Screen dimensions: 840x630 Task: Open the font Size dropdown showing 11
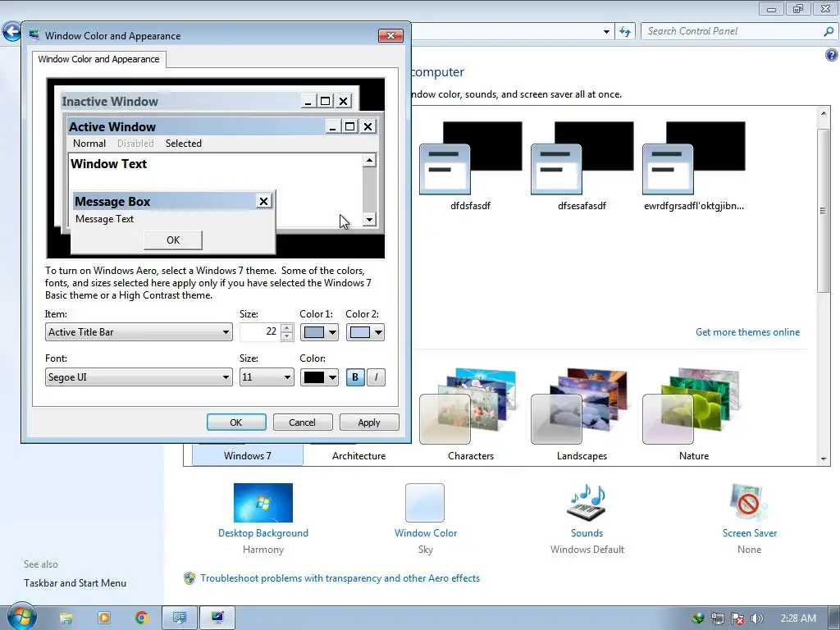pyautogui.click(x=267, y=377)
